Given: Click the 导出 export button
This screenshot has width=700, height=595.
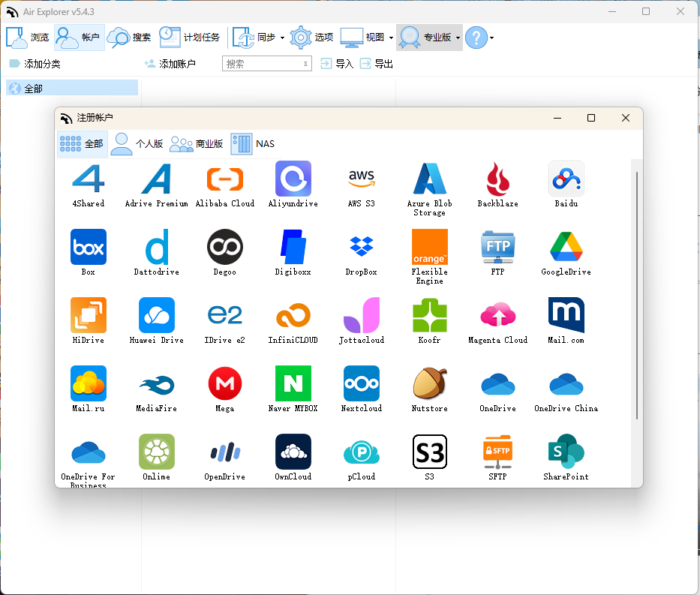Looking at the screenshot, I should 375,62.
